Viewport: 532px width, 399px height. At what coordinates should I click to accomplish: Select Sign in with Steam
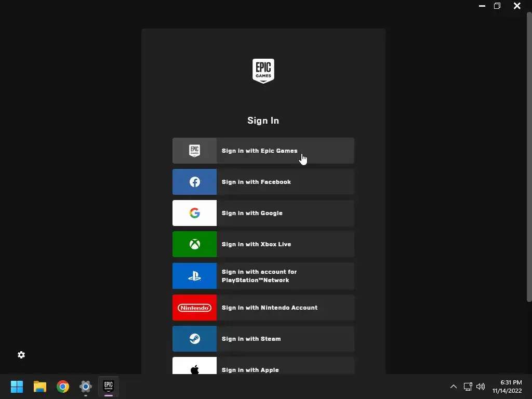pos(263,339)
